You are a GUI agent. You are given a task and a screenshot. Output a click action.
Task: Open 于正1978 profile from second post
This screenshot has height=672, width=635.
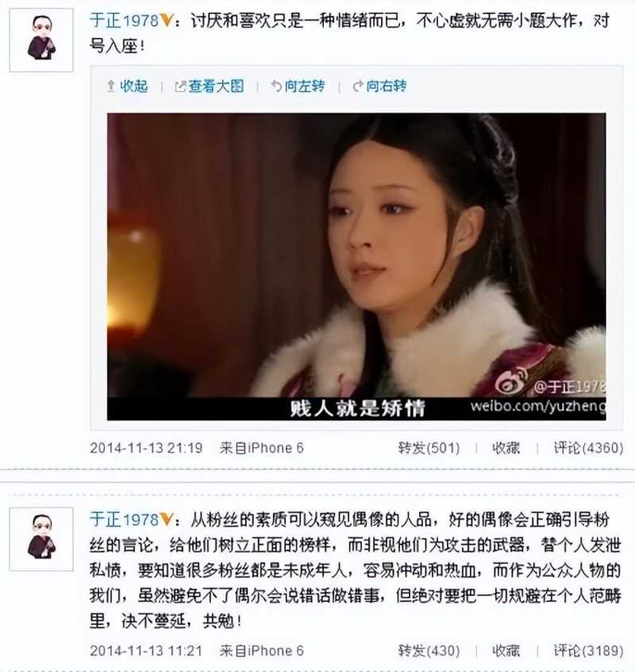coord(124,519)
